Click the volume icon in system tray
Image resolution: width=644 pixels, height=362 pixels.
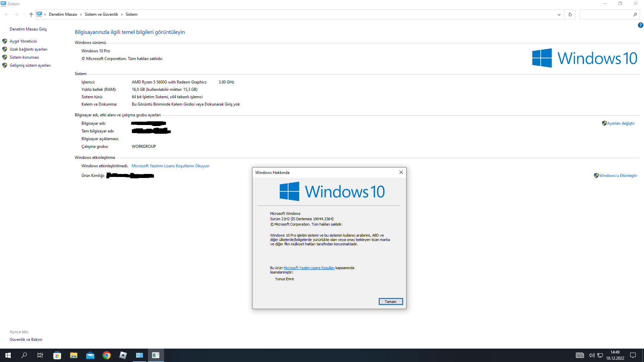pyautogui.click(x=592, y=355)
